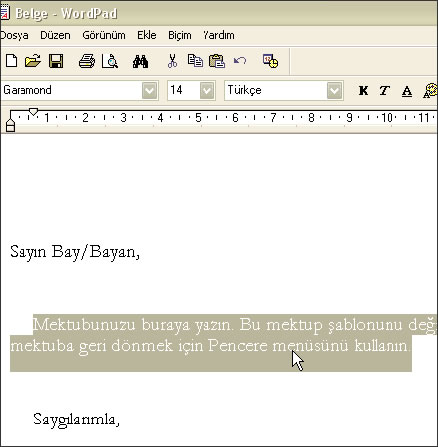
Task: Click the word 'şablonunu' in the highlighted text
Action: pyautogui.click(x=365, y=325)
